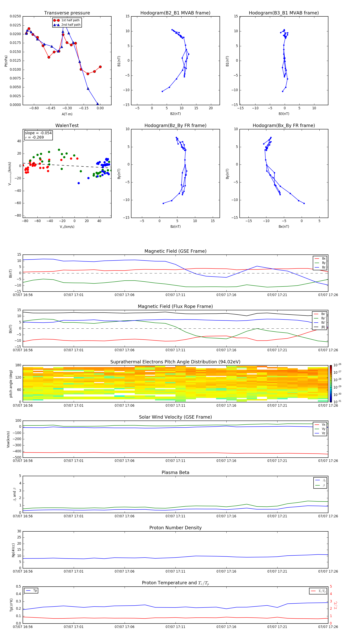
Task: Click the 'Bz(nT)' x-axis label
Action: click(175, 227)
